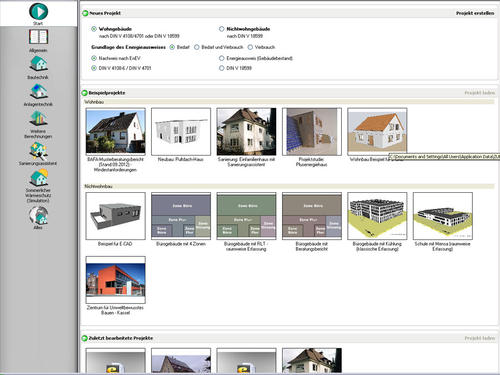
Task: Open Sanierung Einfamilienhaus example thumbnail
Action: (246, 132)
